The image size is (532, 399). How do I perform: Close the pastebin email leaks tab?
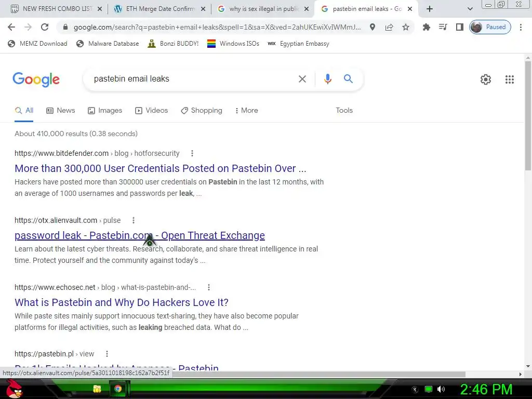pyautogui.click(x=410, y=9)
